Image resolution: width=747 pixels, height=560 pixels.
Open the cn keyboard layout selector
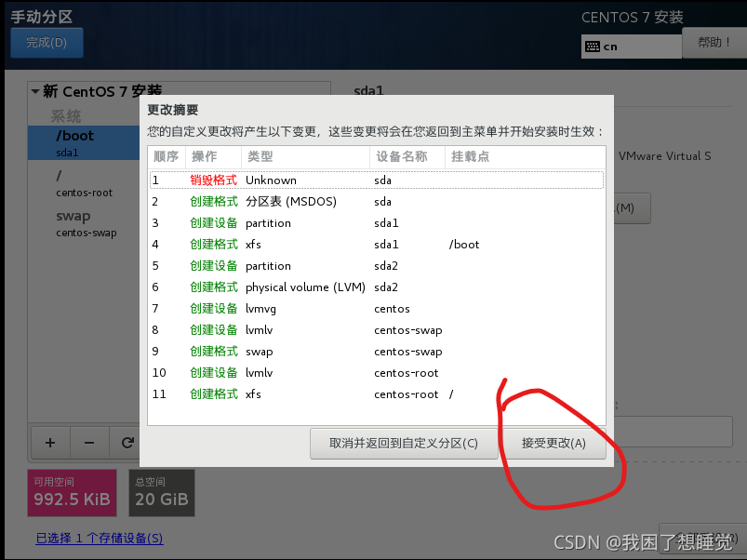tap(632, 47)
